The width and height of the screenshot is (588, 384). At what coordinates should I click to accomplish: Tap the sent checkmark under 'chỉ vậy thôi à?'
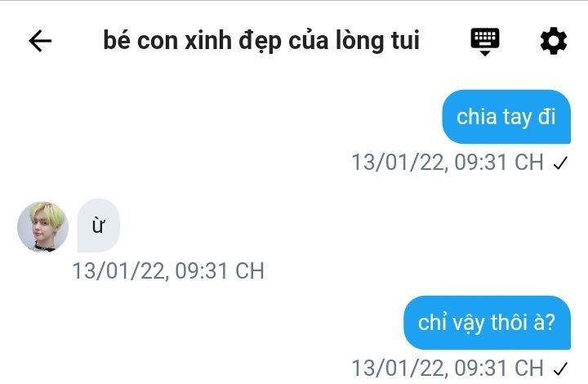(560, 368)
